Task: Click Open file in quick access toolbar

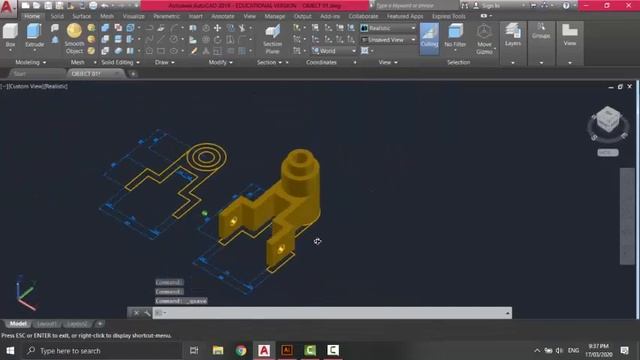Action: tap(36, 5)
